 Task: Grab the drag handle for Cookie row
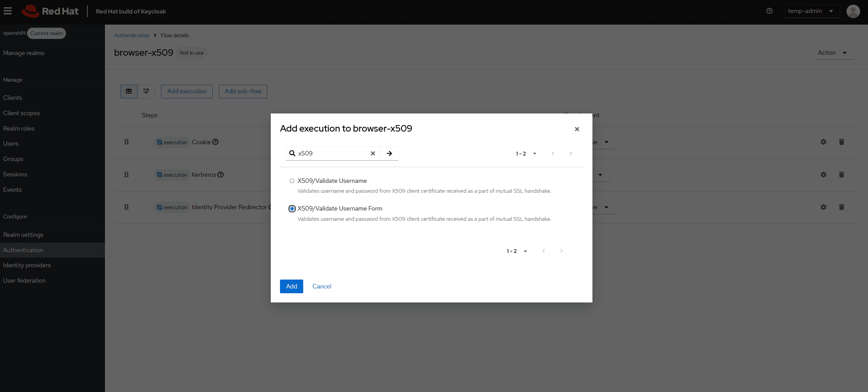point(126,142)
